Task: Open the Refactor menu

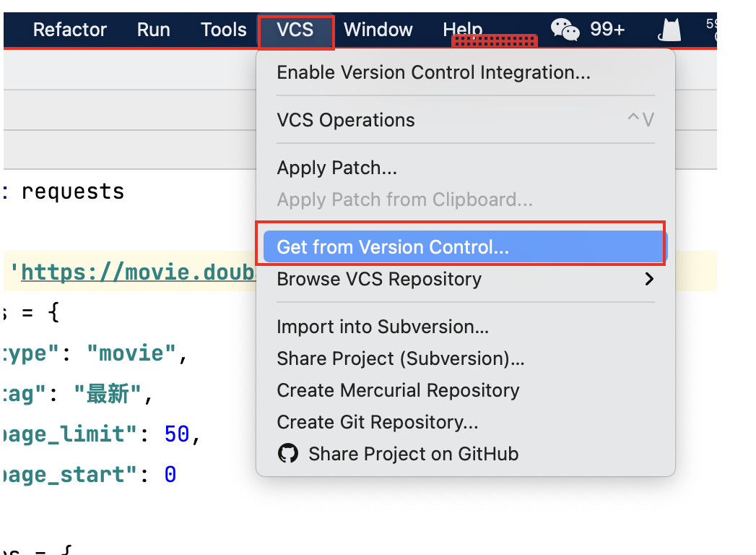Action: pos(70,30)
